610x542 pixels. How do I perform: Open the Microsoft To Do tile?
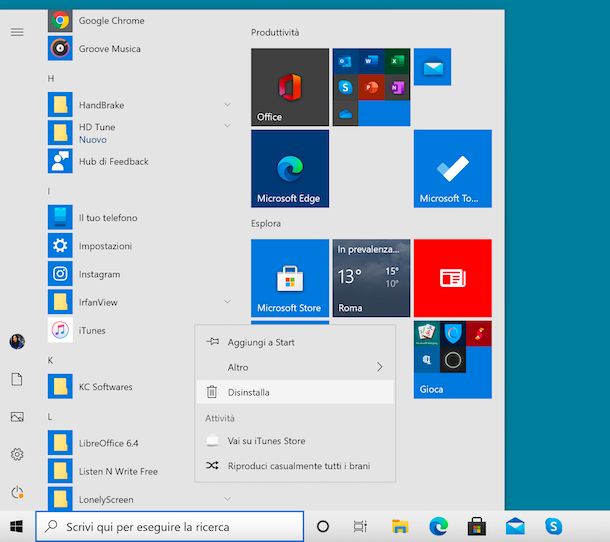click(x=453, y=168)
